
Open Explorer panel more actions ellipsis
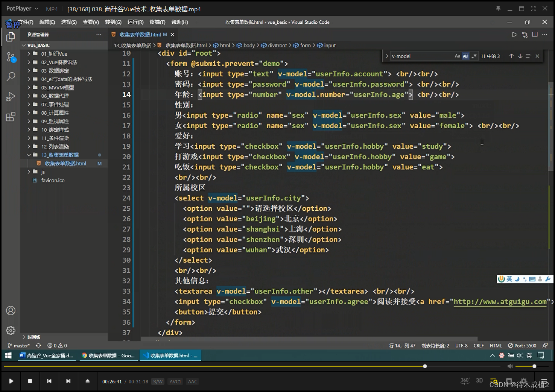coord(99,35)
